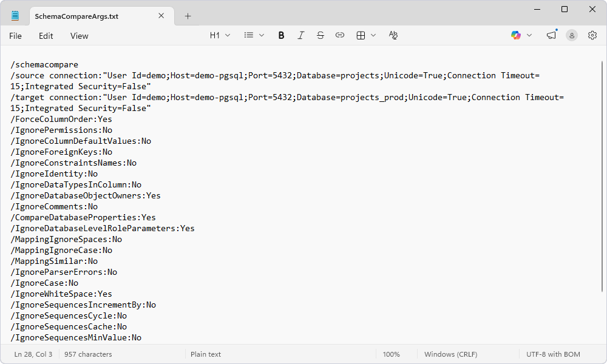The image size is (607, 364).
Task: Open Notepad settings gear
Action: pyautogui.click(x=592, y=35)
